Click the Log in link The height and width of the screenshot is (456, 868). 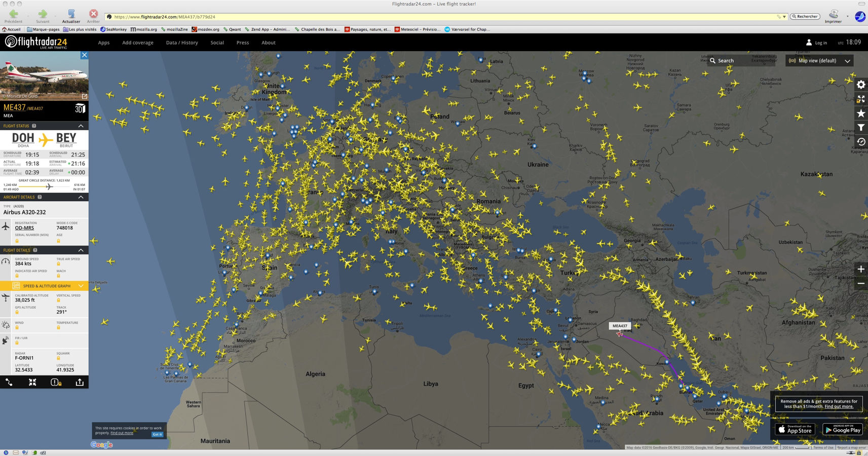coord(821,43)
